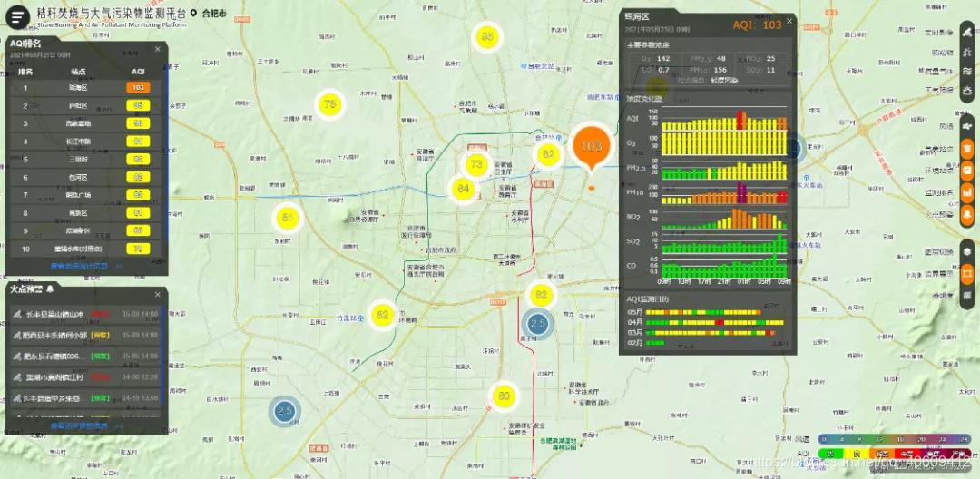Select rank 7 row in AQI ranking
Viewport: 980px width, 479px height.
[85, 195]
